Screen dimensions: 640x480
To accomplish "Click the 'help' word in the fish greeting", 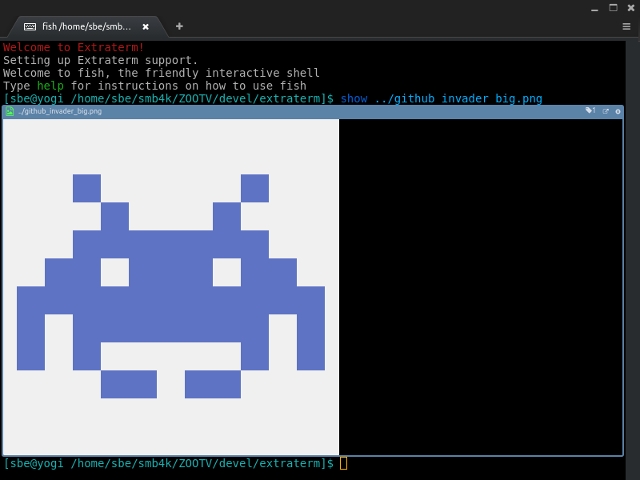I will point(50,86).
